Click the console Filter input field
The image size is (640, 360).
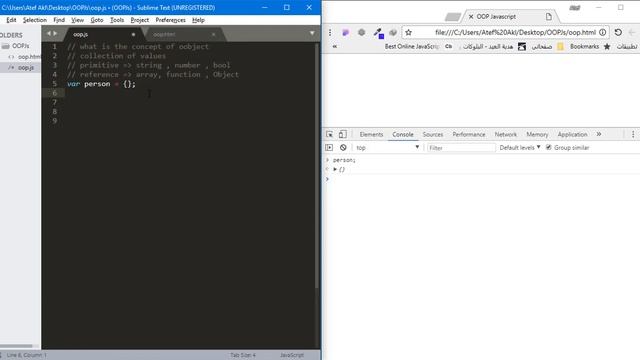click(461, 147)
